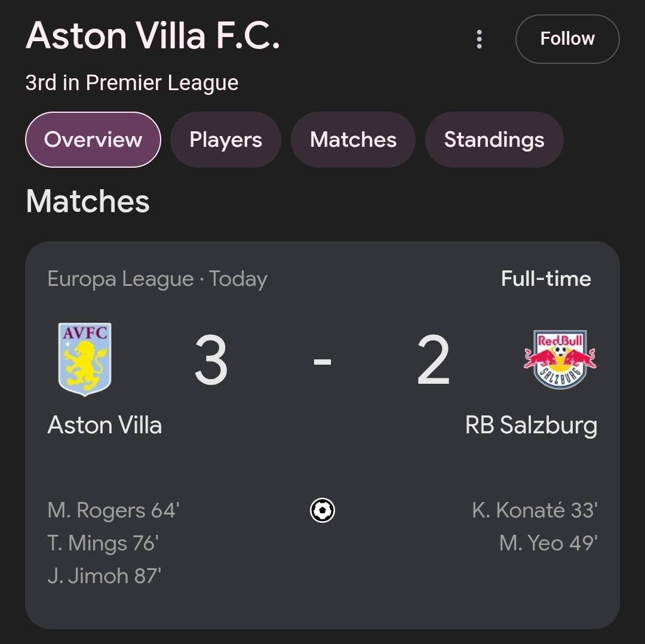Open the Matches tab
The image size is (645, 644).
point(353,140)
